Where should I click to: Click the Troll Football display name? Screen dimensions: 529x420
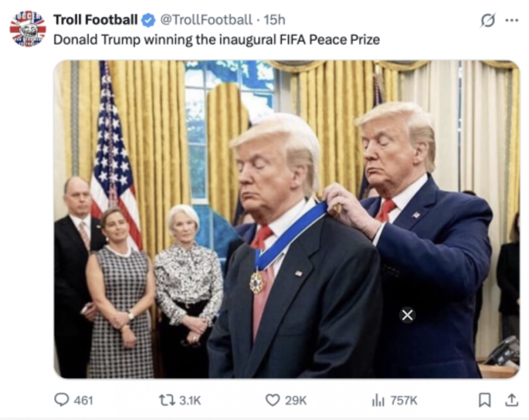coord(96,20)
